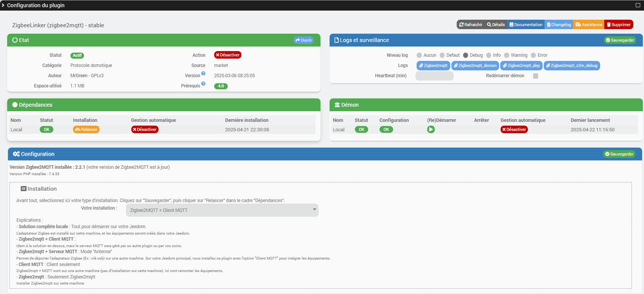644x294 pixels.
Task: Click Version PHP installée : 7.4.33 text
Action: [x=34, y=174]
